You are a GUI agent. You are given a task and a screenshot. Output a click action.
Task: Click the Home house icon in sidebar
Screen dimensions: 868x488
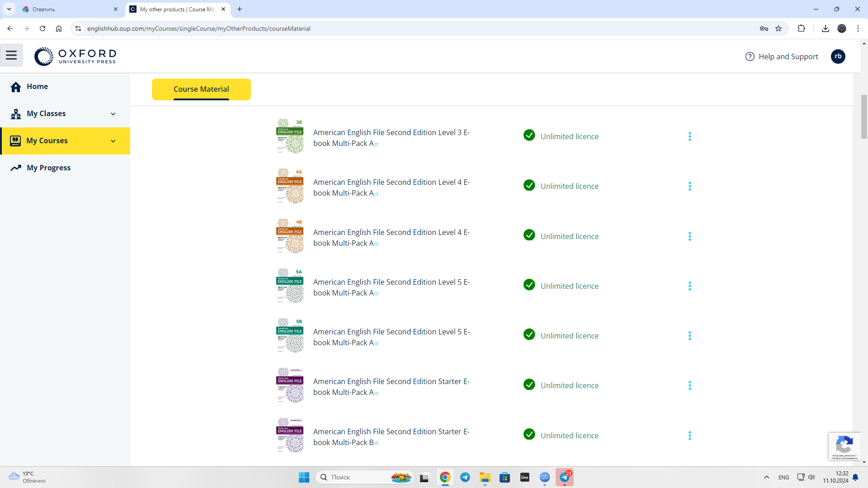(16, 87)
